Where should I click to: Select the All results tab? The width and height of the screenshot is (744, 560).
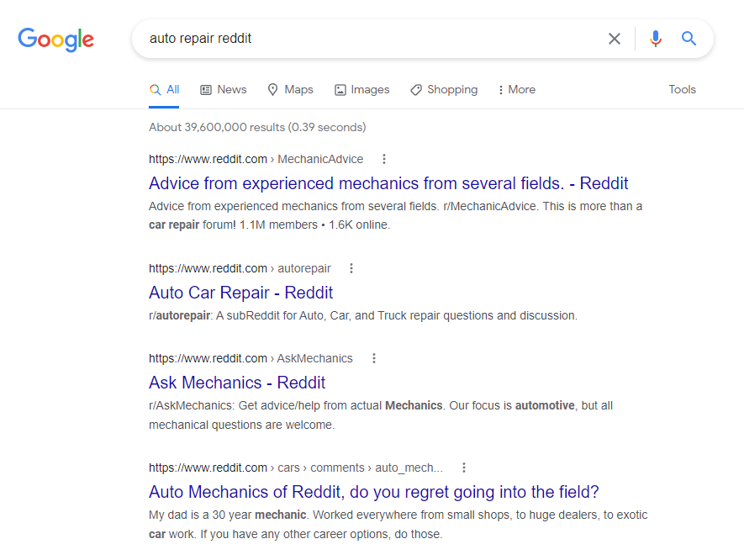[x=164, y=90]
